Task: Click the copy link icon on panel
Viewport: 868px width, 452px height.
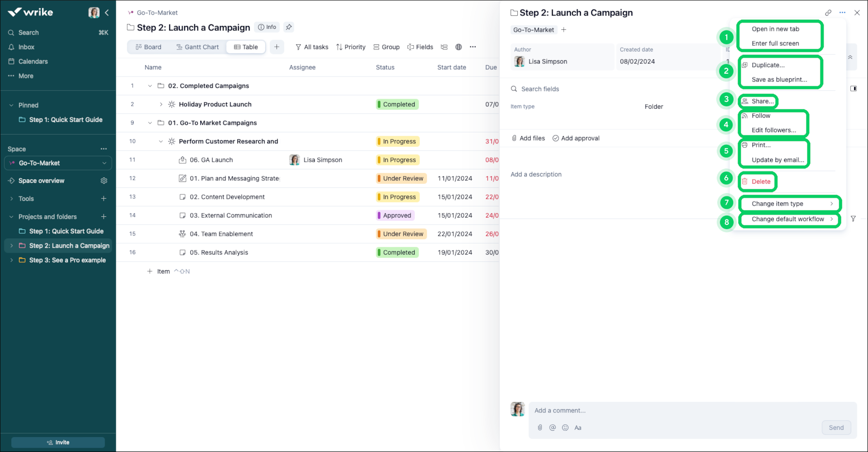Action: coord(829,12)
